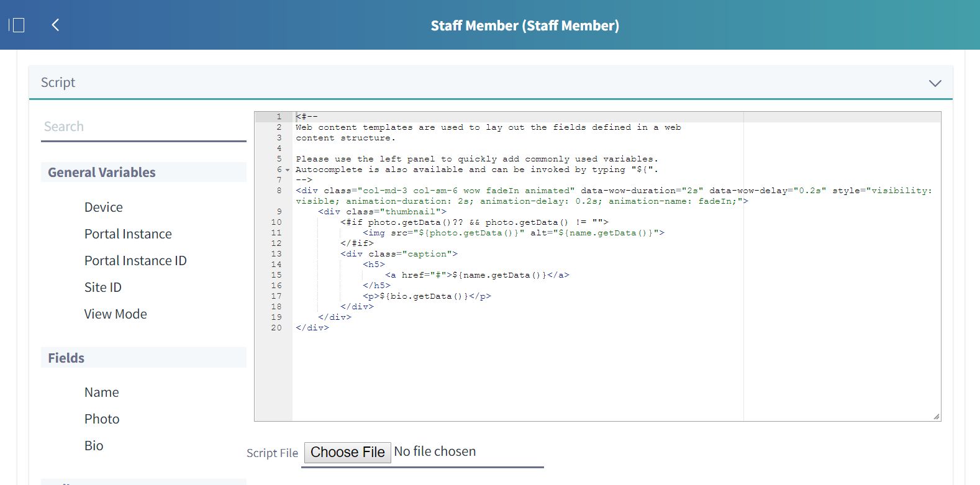
Task: Grab the editor resize handle
Action: (936, 417)
